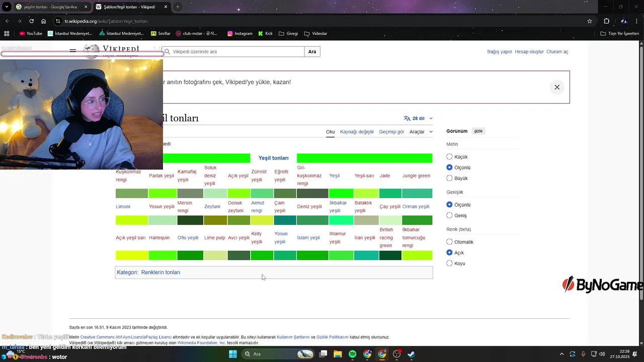This screenshot has height=362, width=644.
Task: Click the color swatch below Mersin rengi
Action: point(190,220)
